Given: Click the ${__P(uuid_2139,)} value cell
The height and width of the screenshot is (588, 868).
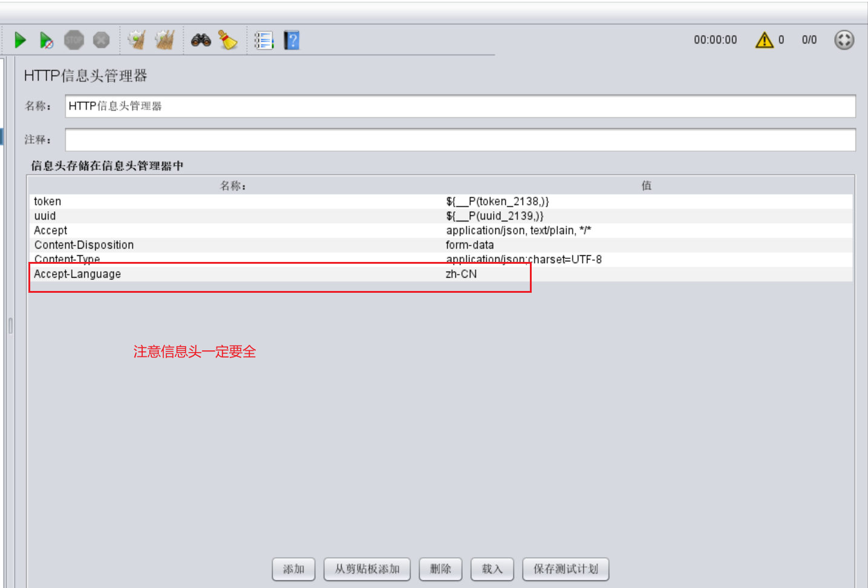Looking at the screenshot, I should point(647,216).
